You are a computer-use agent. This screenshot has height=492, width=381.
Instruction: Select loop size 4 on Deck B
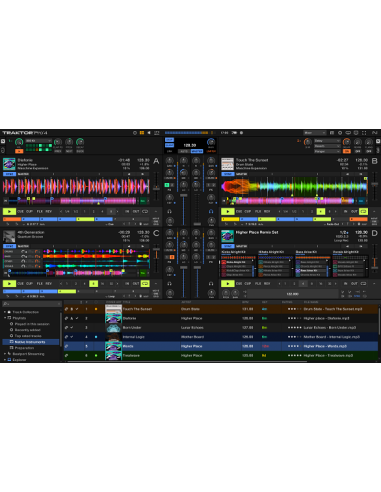[321, 211]
